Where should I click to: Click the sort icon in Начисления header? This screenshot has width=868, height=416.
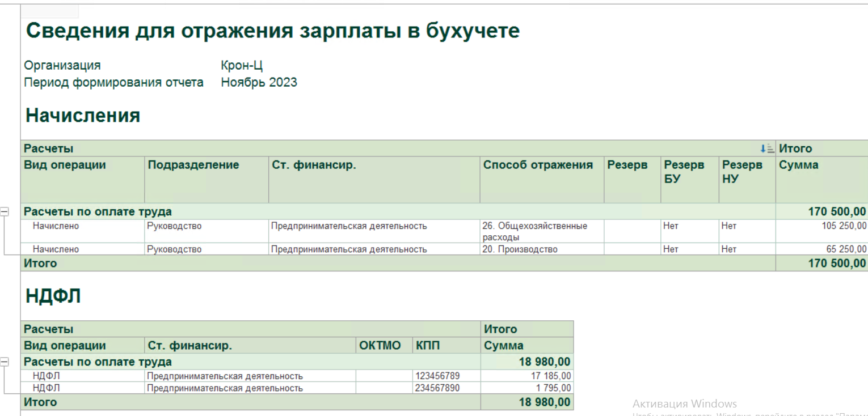767,148
